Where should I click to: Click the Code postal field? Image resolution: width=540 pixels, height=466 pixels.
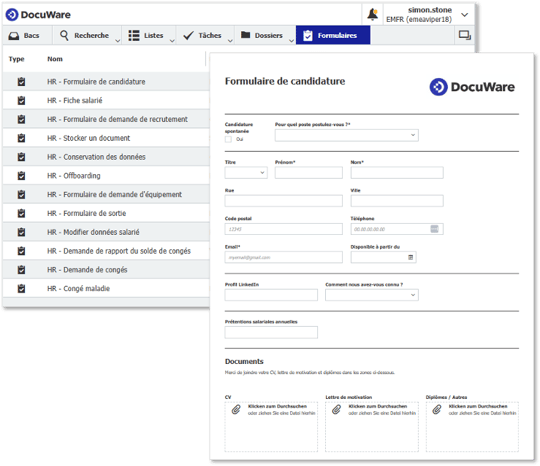click(283, 229)
